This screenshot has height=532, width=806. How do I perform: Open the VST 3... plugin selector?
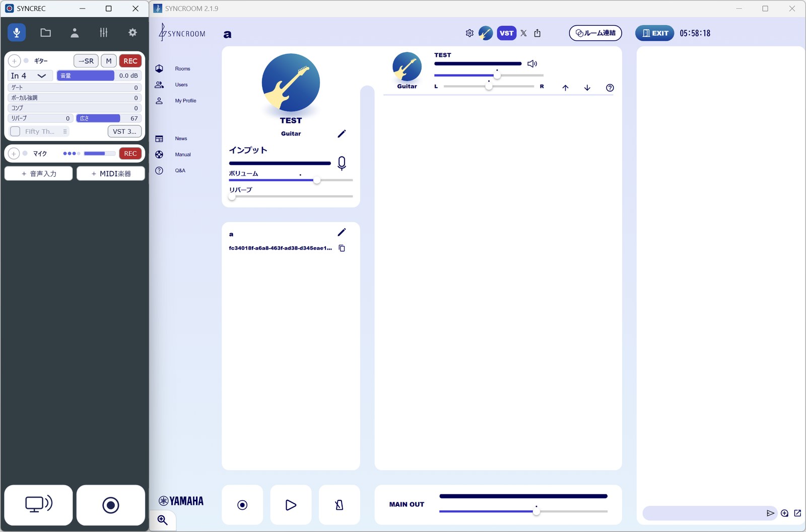coord(124,131)
